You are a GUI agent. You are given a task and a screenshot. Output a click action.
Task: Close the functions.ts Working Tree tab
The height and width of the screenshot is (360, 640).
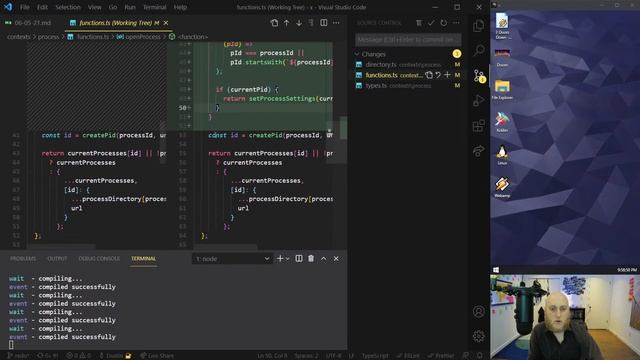166,23
